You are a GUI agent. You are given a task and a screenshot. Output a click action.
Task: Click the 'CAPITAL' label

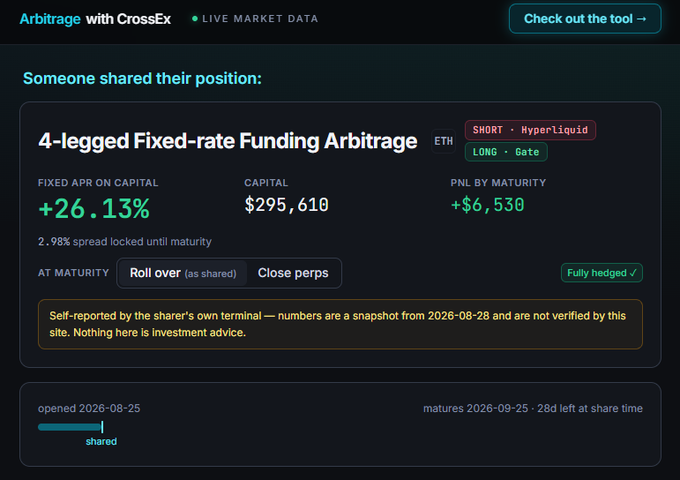tap(266, 183)
